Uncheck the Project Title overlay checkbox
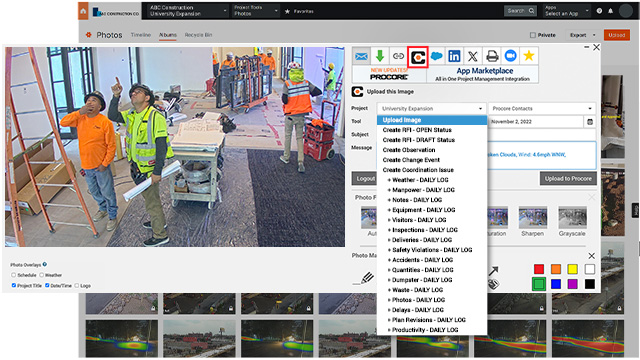 pyautogui.click(x=13, y=285)
